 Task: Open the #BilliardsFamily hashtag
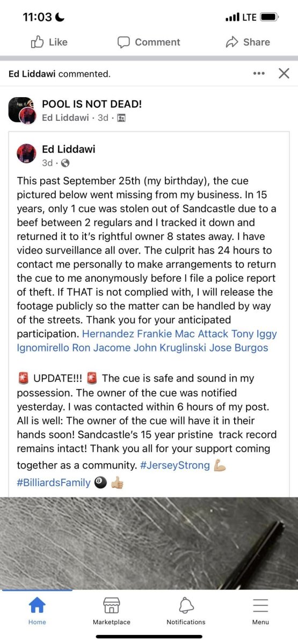tap(54, 482)
